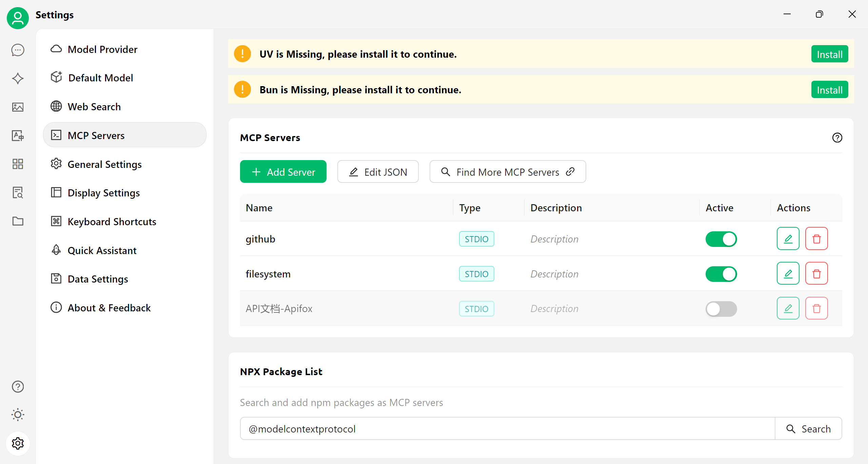The width and height of the screenshot is (868, 464).
Task: Turn off the filesystem server switch
Action: click(721, 274)
